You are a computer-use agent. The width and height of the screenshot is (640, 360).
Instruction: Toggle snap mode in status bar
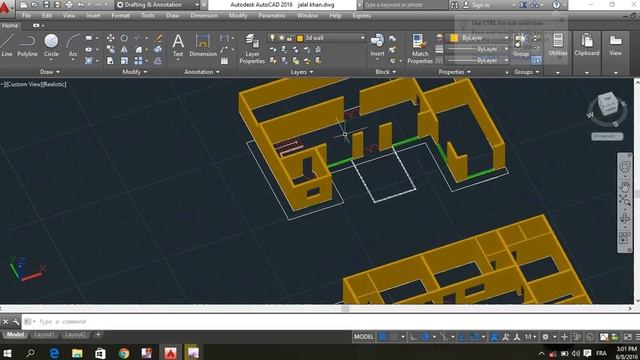(x=393, y=337)
